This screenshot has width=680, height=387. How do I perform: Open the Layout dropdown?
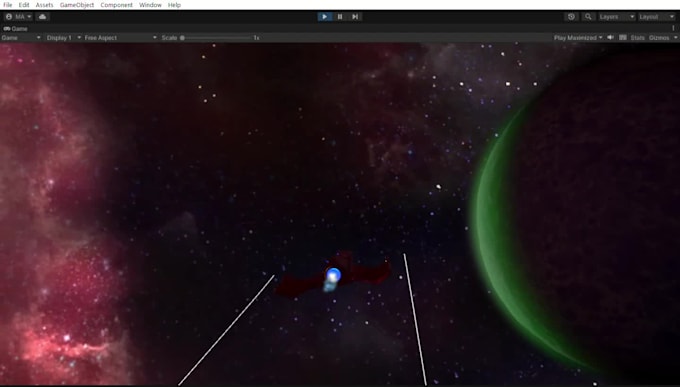pyautogui.click(x=657, y=16)
